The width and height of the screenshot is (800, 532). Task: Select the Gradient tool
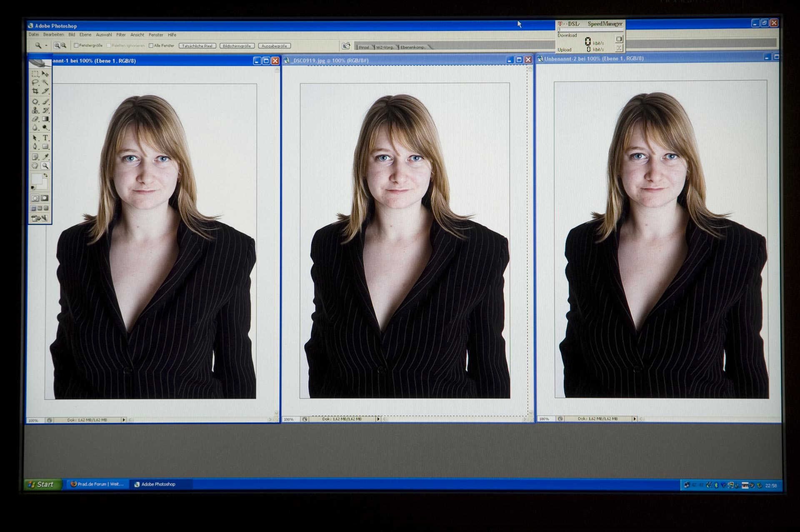click(x=45, y=119)
